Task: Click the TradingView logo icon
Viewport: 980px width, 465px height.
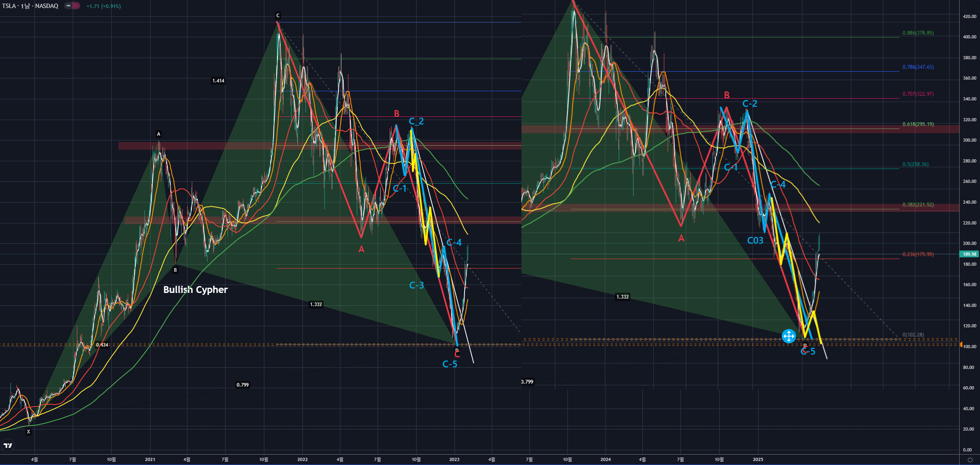Action: tap(8, 445)
